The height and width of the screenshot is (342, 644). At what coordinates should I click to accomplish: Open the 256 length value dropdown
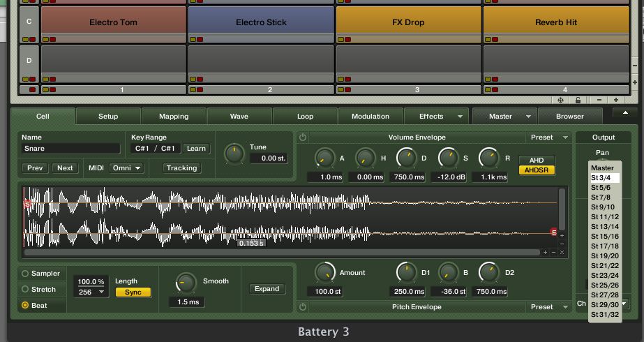tap(92, 292)
